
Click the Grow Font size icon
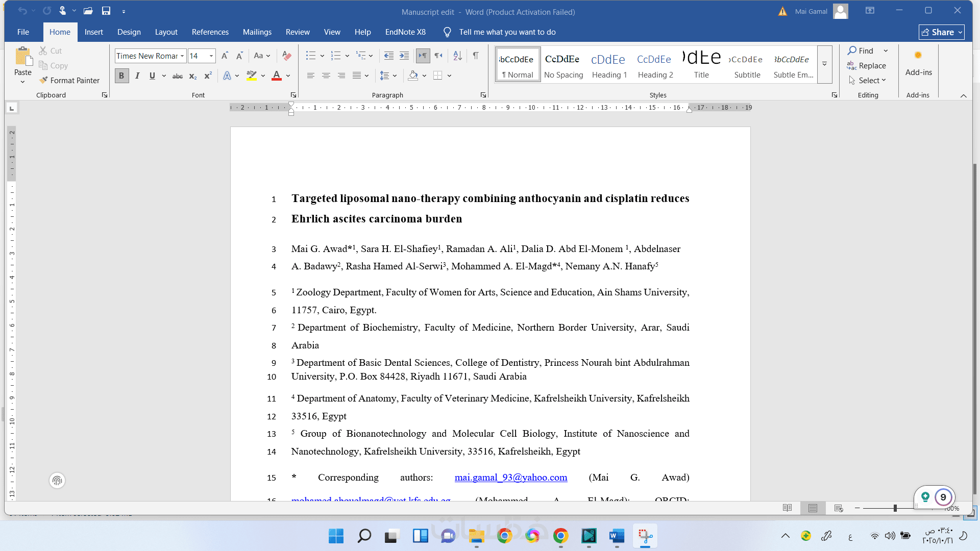(225, 56)
